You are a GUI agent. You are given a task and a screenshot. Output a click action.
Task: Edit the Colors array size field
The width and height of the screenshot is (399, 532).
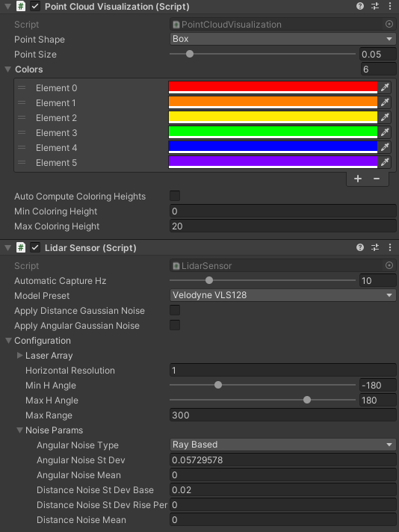(x=378, y=69)
